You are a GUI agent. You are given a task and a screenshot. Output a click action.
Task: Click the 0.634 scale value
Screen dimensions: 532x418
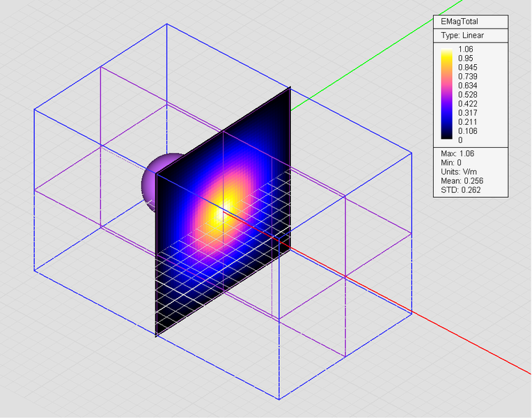(x=467, y=86)
